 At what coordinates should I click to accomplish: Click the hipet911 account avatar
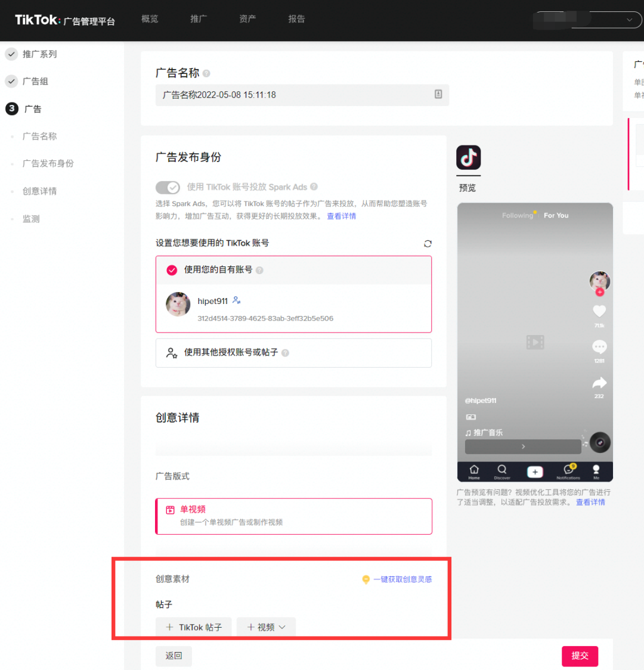(x=178, y=304)
